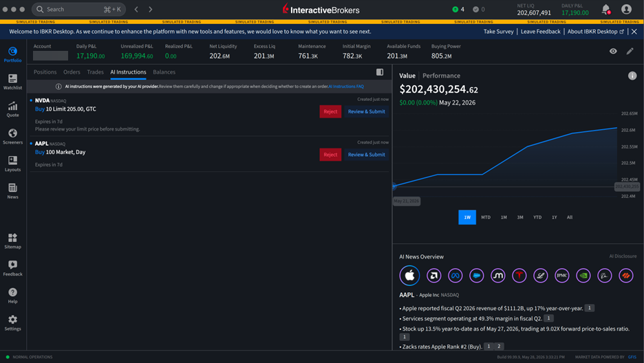Switch to the Trades tab
The image size is (644, 363).
click(95, 71)
